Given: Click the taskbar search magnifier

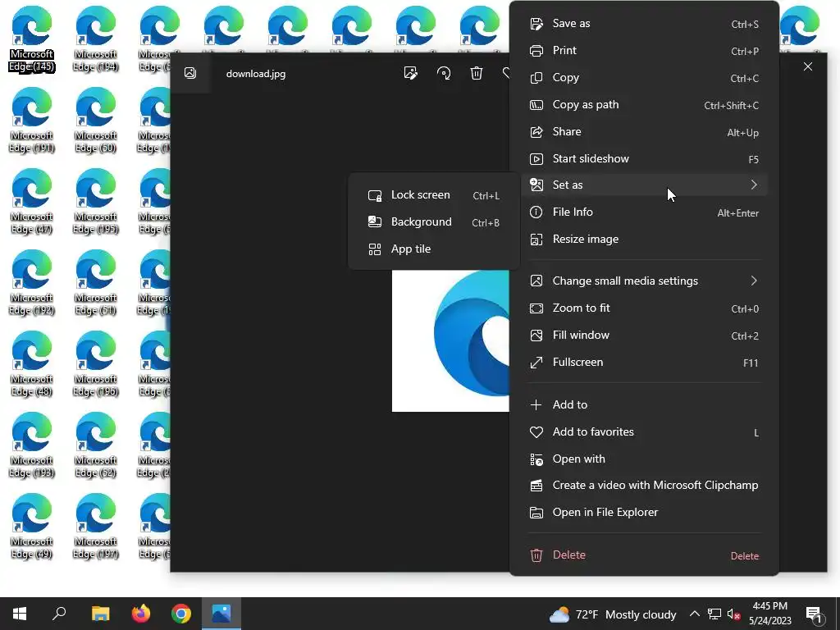Looking at the screenshot, I should point(59,614).
